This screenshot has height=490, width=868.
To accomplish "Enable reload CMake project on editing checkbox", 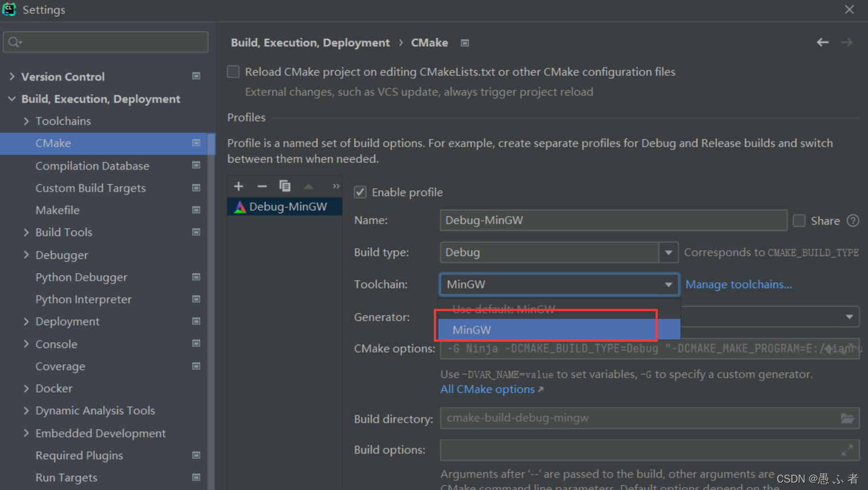I will (233, 72).
